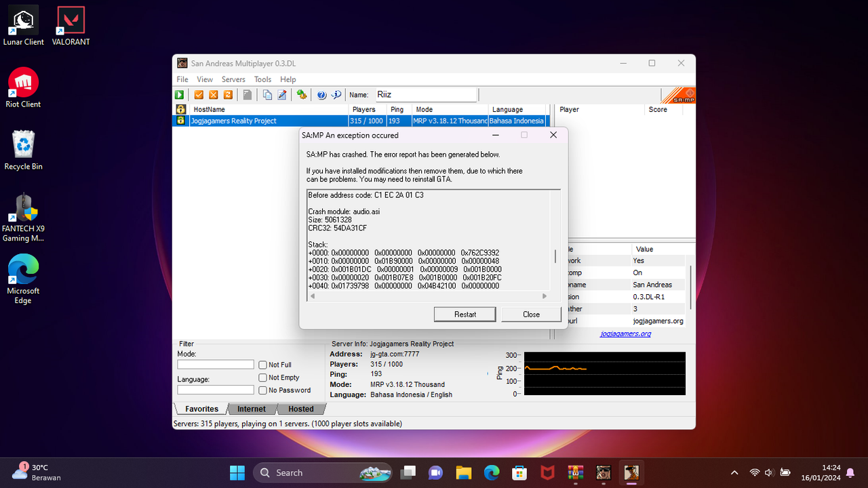Sort servers by Ping column

[400, 109]
